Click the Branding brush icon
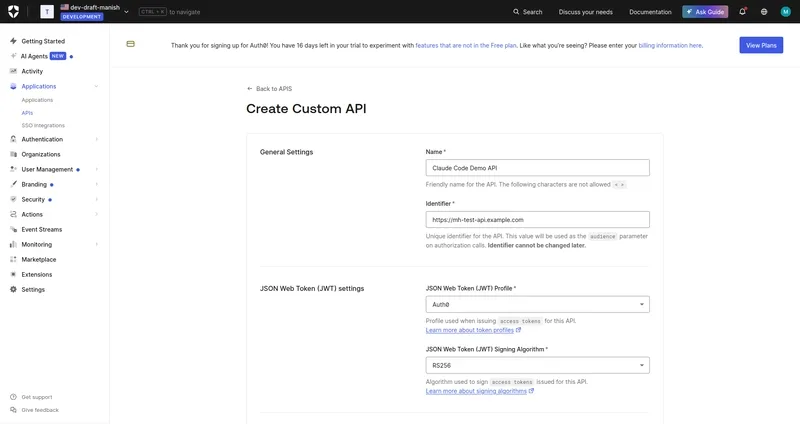 [13, 184]
